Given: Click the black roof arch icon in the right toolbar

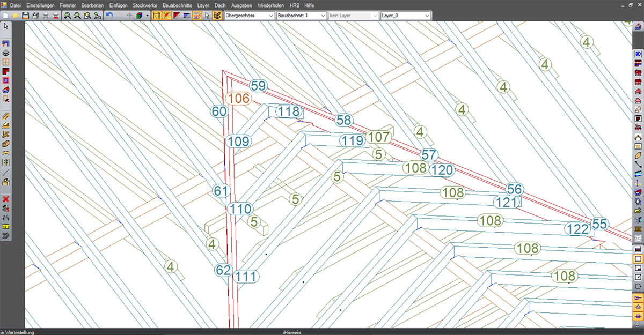Looking at the screenshot, I should [638, 137].
